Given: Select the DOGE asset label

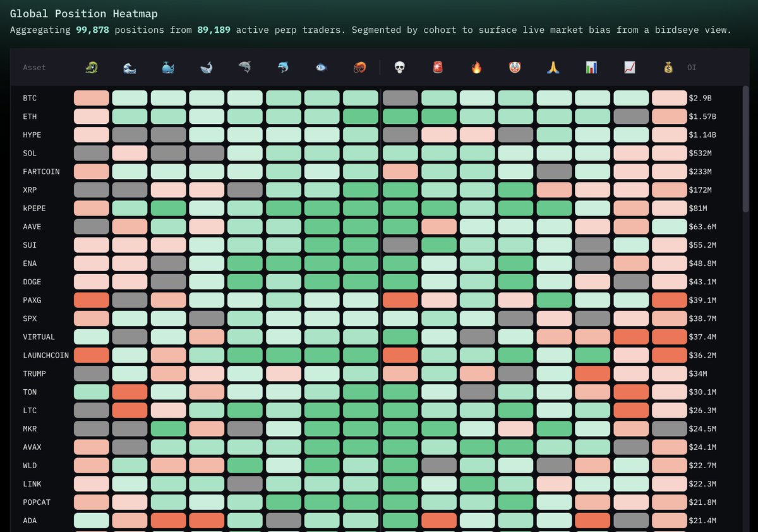Looking at the screenshot, I should tap(32, 282).
